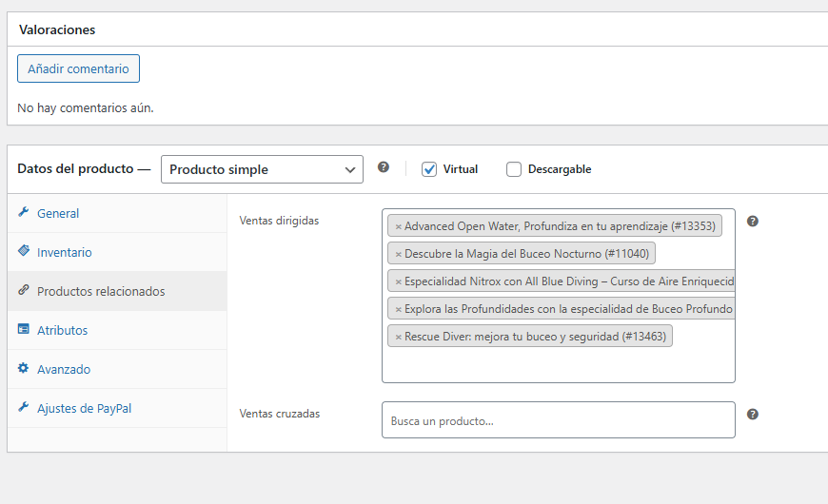Open the Ajustes de PayPal link
828x504 pixels.
(x=84, y=409)
